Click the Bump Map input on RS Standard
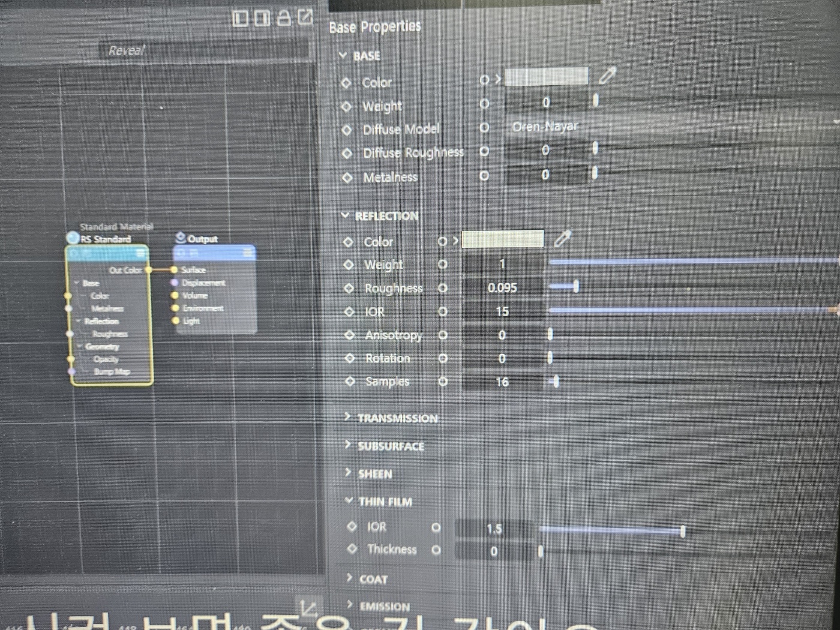 click(72, 372)
